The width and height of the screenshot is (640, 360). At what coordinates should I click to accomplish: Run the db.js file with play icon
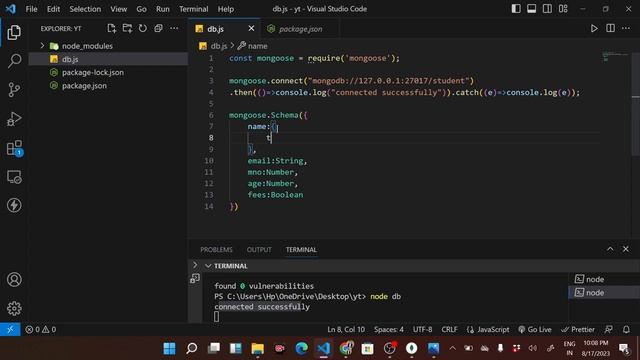pos(594,28)
